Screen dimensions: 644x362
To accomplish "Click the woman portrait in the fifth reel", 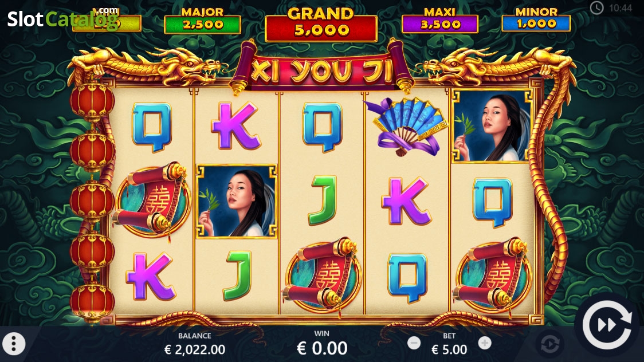I will pyautogui.click(x=492, y=126).
